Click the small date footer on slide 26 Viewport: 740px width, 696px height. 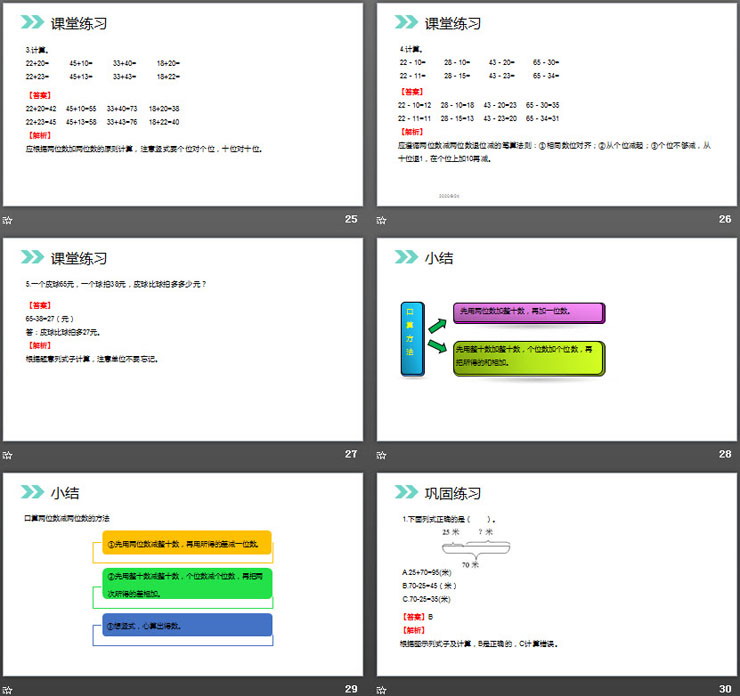[449, 196]
